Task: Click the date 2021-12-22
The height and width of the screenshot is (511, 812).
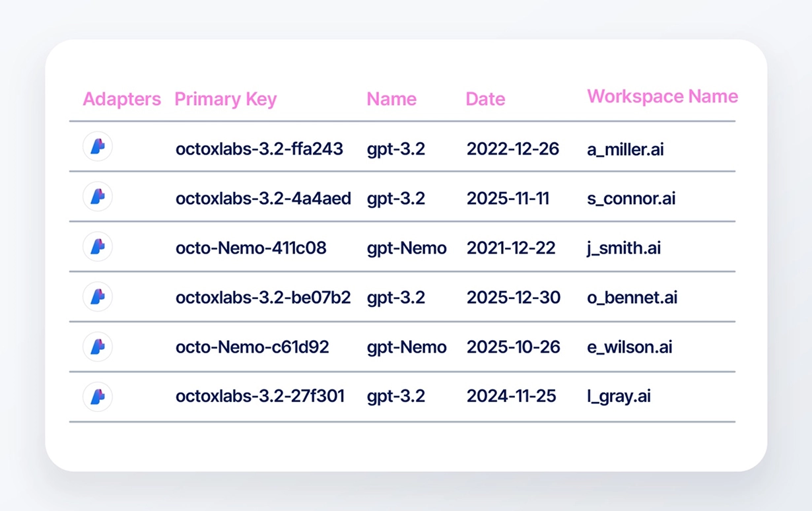Action: (511, 248)
